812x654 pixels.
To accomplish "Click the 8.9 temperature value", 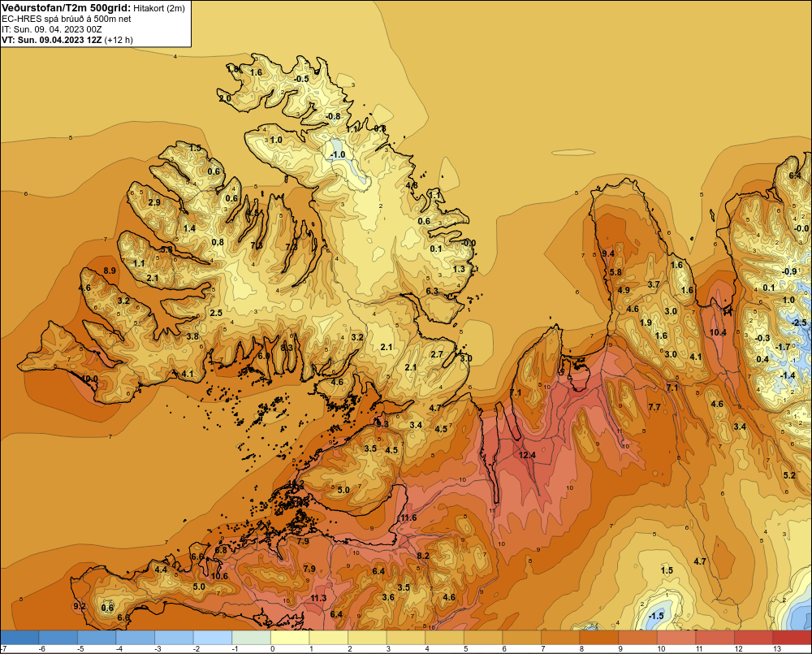I will 110,271.
